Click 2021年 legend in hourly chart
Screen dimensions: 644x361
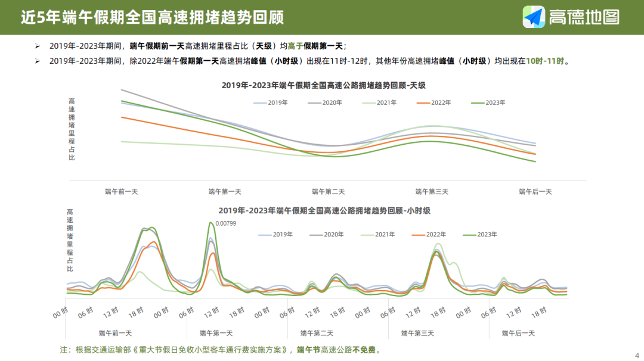click(377, 235)
